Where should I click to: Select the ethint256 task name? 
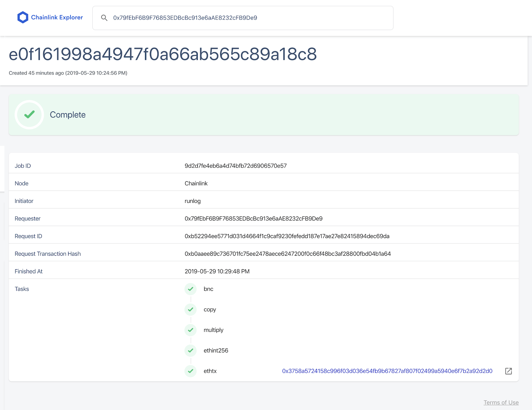[216, 351]
